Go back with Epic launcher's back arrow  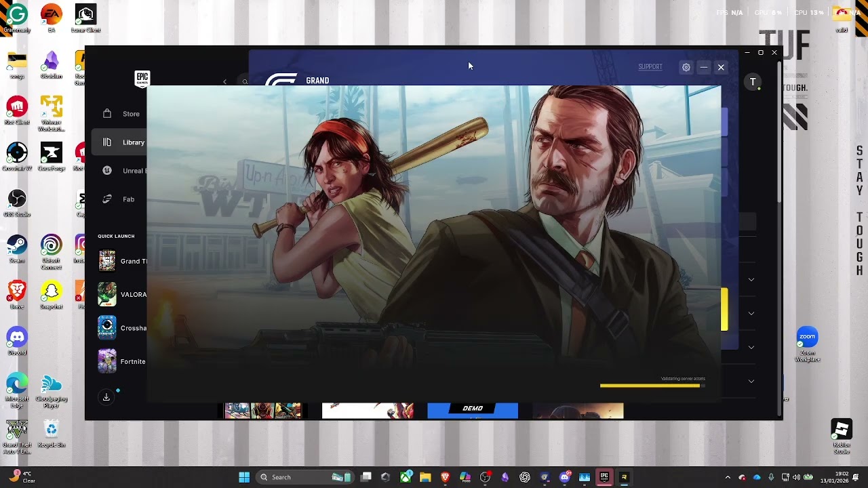point(224,82)
